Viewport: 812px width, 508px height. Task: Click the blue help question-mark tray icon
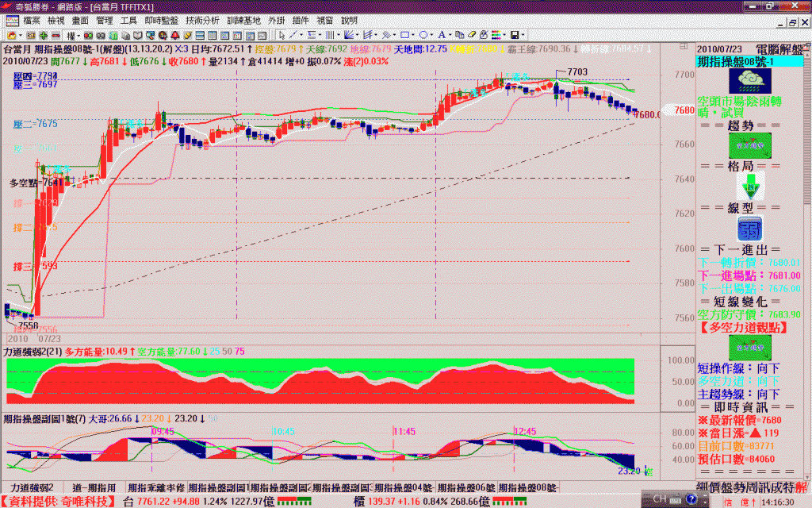(x=691, y=499)
